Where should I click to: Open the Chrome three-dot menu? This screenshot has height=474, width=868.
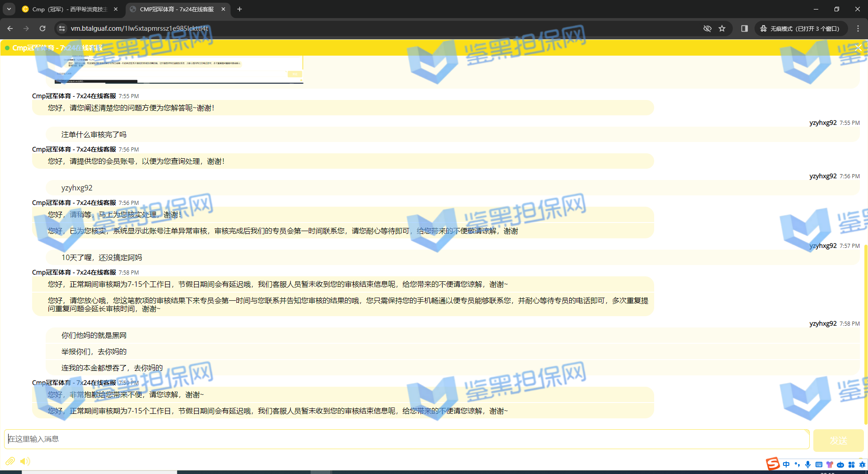tap(858, 28)
